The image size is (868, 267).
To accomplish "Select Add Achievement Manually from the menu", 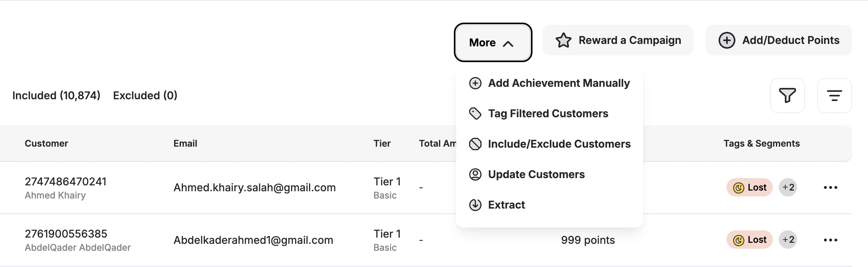I will 559,83.
